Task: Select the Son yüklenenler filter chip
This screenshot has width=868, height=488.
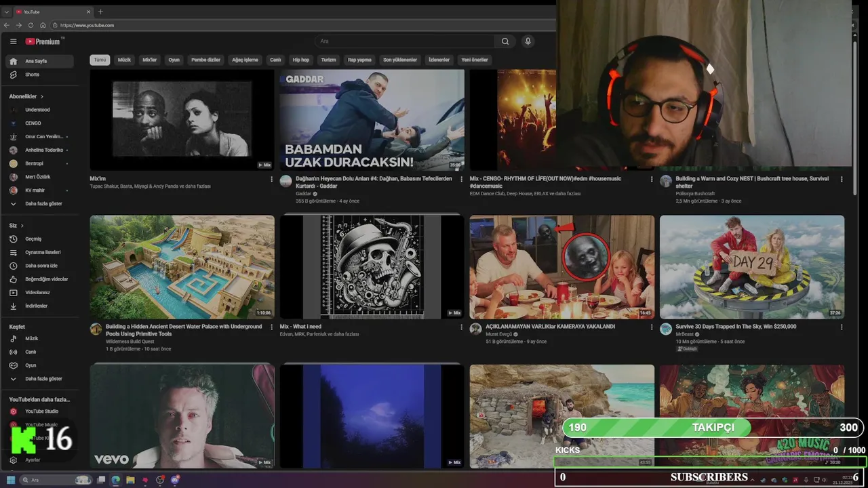Action: [x=400, y=60]
